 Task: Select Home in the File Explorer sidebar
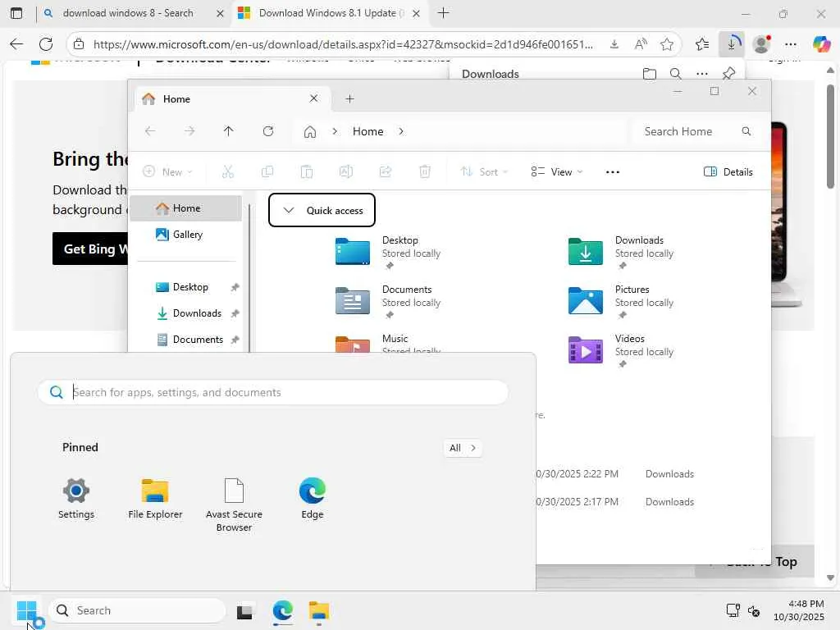click(x=186, y=208)
